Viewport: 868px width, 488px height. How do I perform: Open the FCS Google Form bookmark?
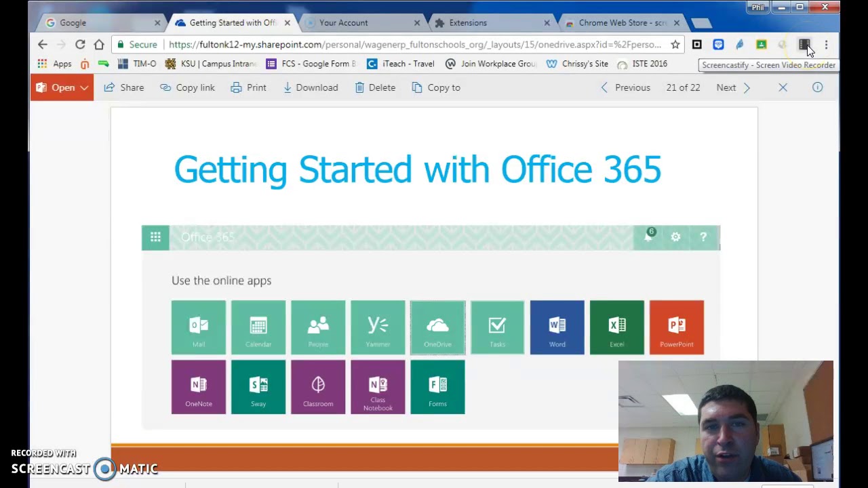tap(311, 64)
